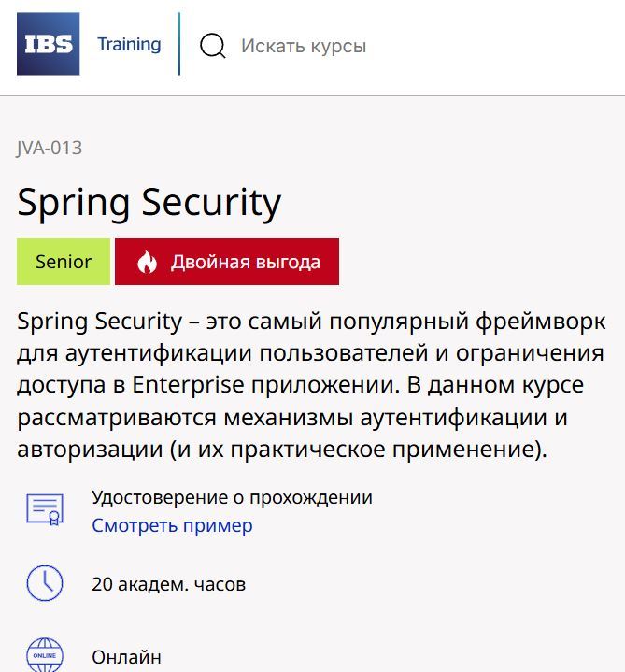Click the JVA-013 course code
This screenshot has width=625, height=672.
point(50,148)
